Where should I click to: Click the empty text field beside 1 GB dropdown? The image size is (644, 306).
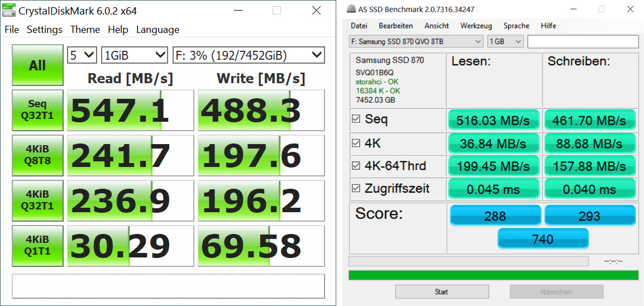point(583,41)
